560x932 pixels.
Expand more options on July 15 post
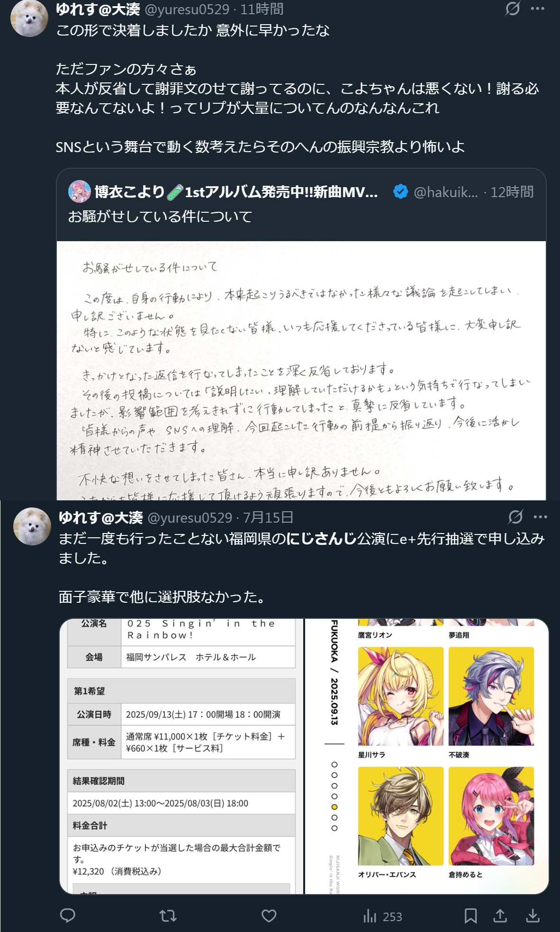tap(541, 517)
